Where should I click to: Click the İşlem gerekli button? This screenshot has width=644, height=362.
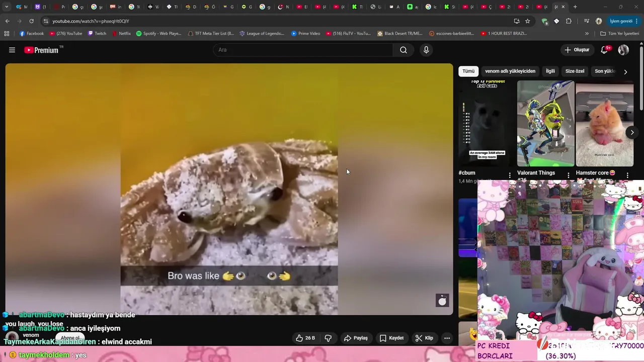click(x=624, y=21)
